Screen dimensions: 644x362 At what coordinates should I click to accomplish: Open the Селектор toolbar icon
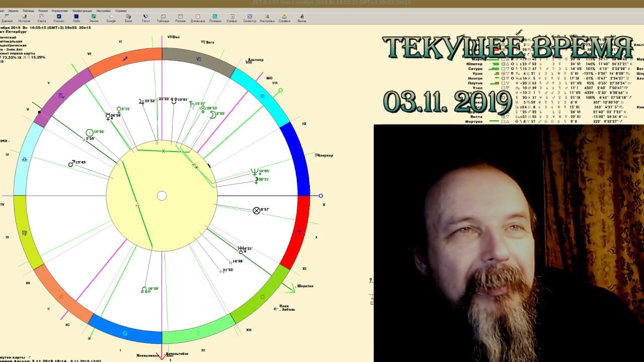(250, 18)
